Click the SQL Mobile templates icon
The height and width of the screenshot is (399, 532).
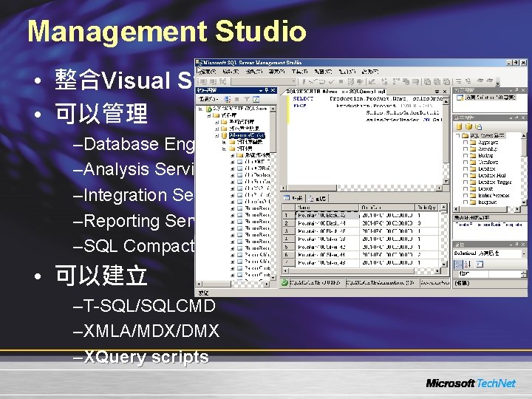coord(478,126)
